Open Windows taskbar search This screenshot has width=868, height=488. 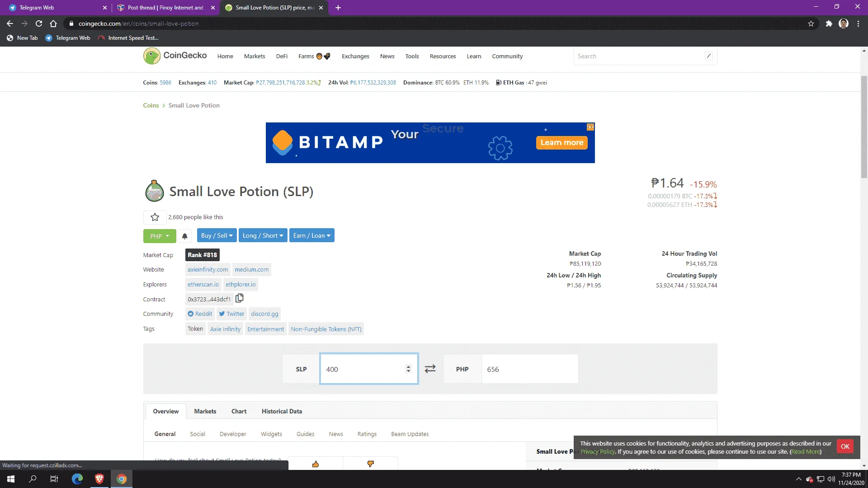[x=33, y=479]
